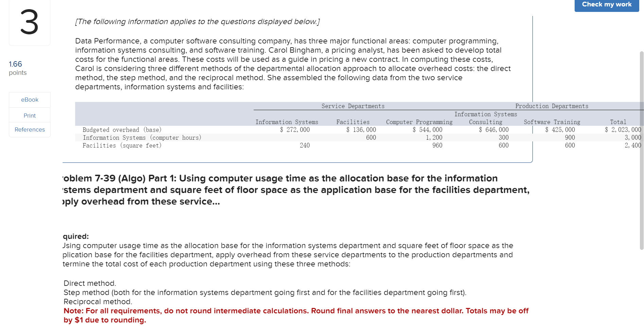Click the "Direct method." line
Viewport: 644px width, 328px height.
(90, 283)
